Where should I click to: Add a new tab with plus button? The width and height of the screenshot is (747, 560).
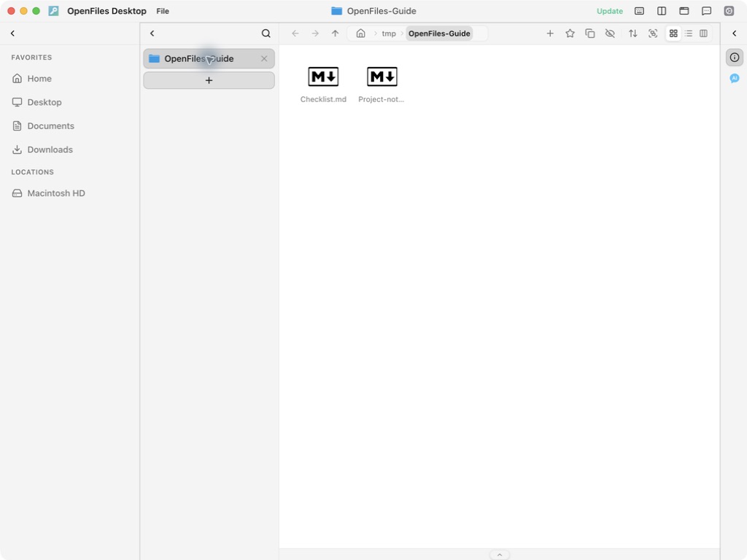click(209, 80)
